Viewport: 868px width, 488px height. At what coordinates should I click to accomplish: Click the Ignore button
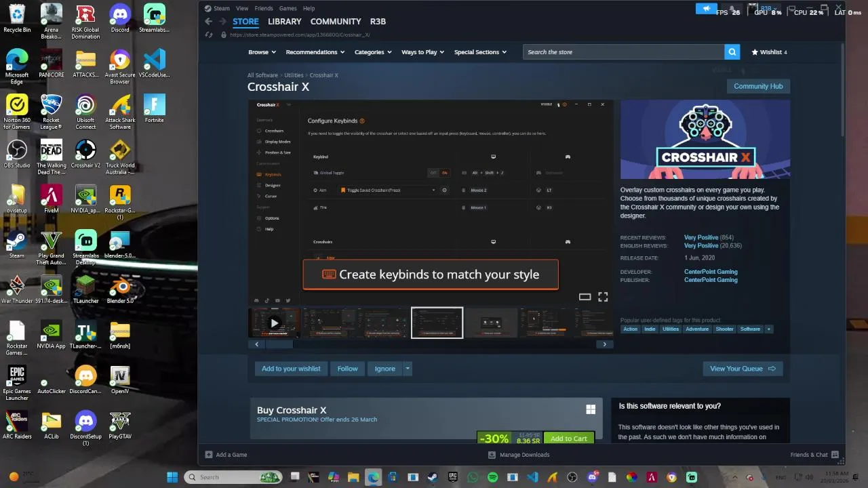pyautogui.click(x=384, y=369)
